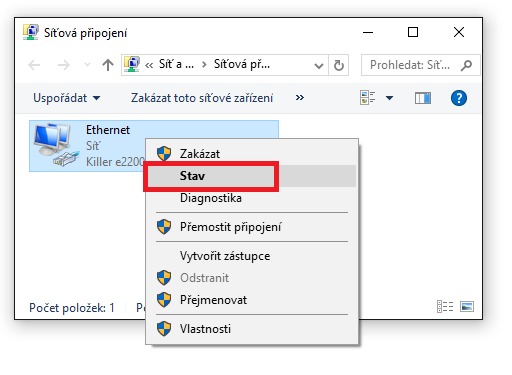Screen dimensions: 512x375
Task: Expand the view options dropdown arrow
Action: pos(389,98)
